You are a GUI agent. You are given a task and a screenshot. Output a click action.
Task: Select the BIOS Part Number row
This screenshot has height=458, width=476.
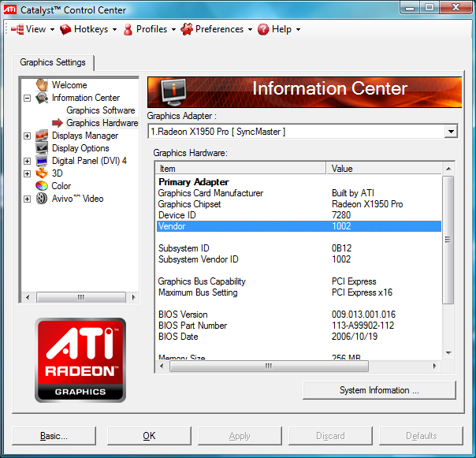[x=299, y=326]
